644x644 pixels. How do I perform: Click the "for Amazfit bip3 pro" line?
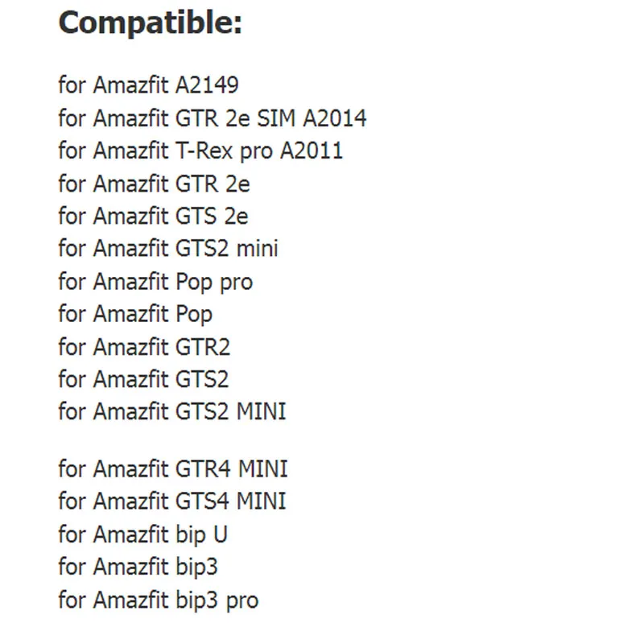coord(159,600)
